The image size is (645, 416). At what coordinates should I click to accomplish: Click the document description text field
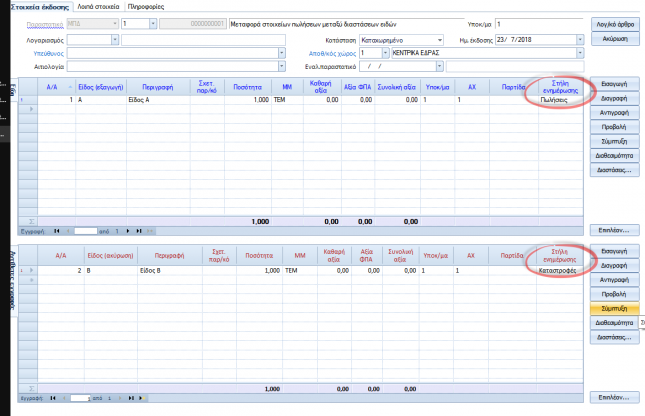pos(346,24)
